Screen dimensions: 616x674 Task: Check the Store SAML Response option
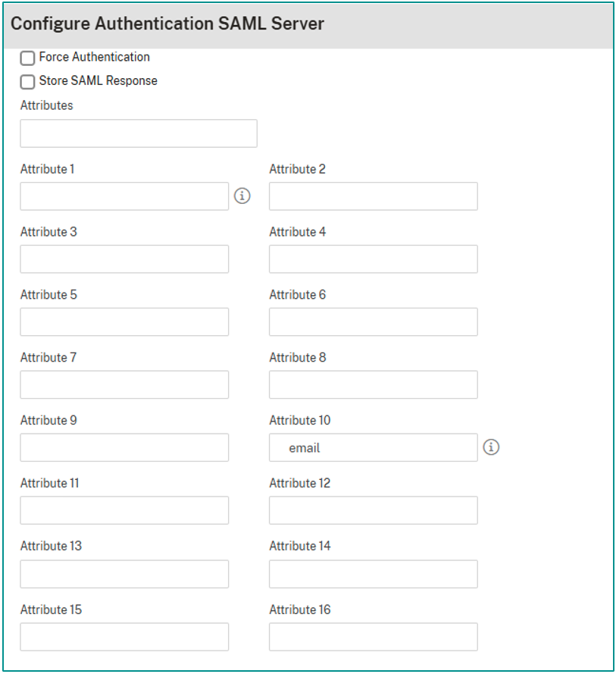point(27,81)
